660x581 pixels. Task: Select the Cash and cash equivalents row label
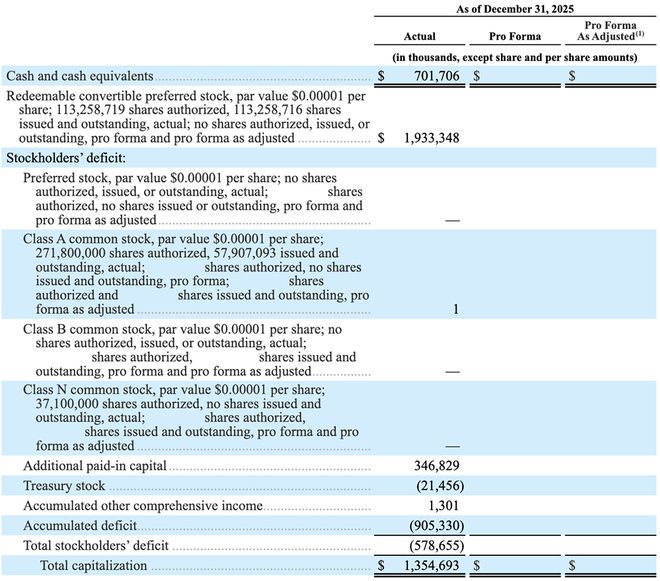point(80,75)
